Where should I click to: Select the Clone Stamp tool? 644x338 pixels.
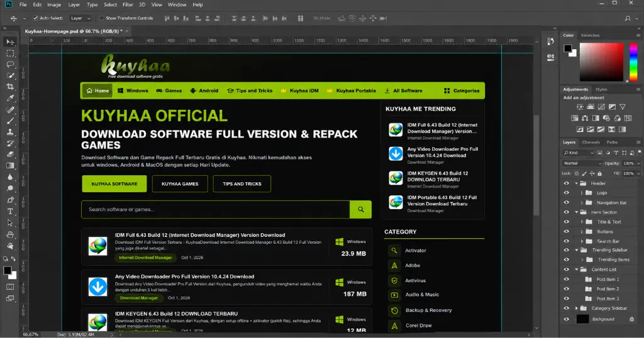(10, 132)
